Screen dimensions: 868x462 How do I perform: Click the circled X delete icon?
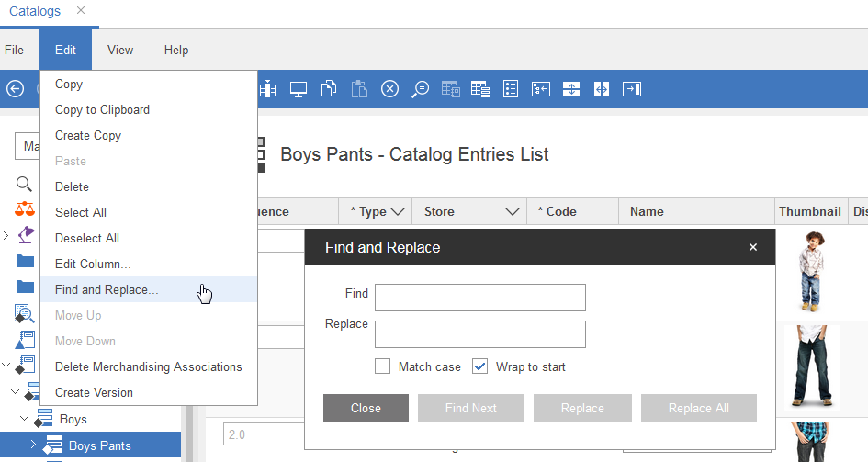(389, 89)
